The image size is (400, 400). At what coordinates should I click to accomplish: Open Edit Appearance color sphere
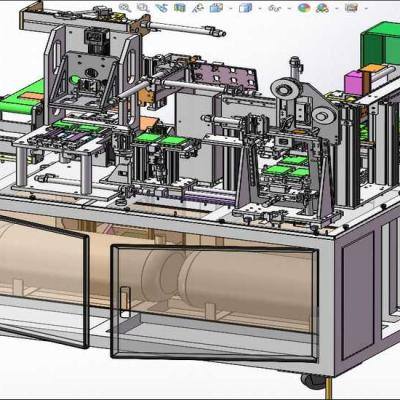point(304,8)
